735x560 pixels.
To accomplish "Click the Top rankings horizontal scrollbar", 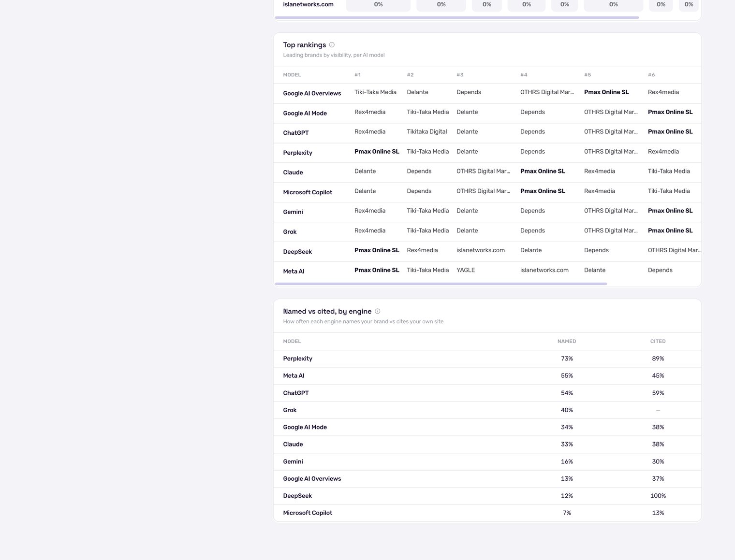I will tap(441, 284).
